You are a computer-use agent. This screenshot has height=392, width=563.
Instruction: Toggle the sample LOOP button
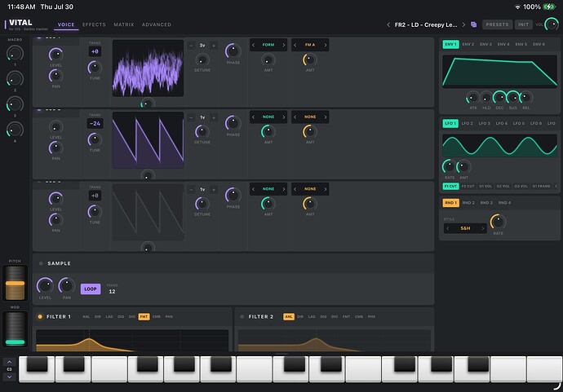91,288
